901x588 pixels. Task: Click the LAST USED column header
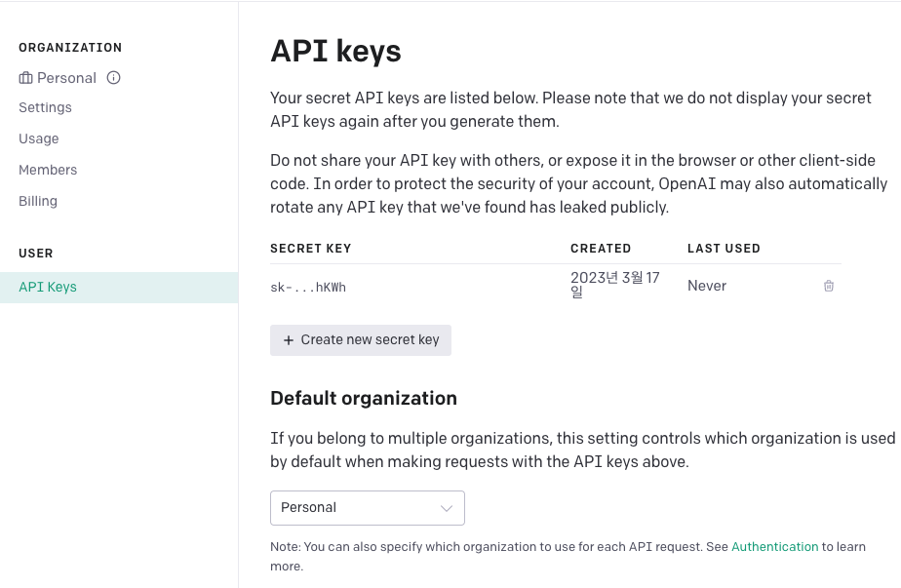[724, 249]
